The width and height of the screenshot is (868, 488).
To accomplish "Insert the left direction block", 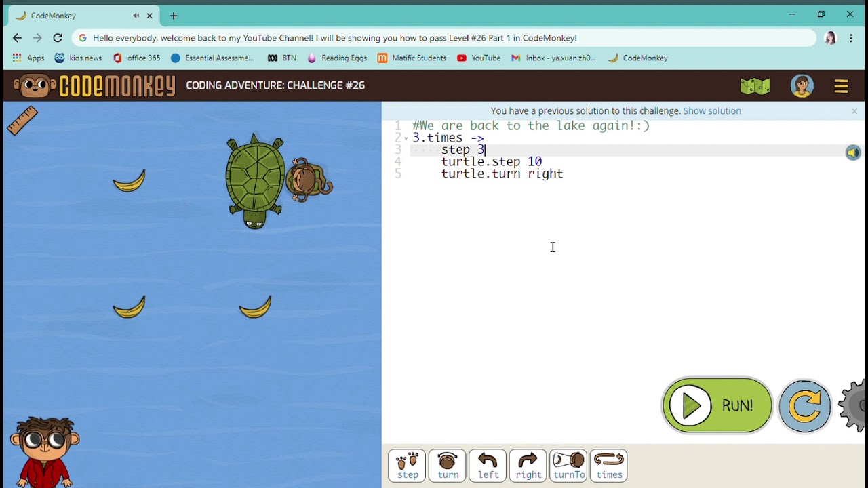I will [x=488, y=466].
